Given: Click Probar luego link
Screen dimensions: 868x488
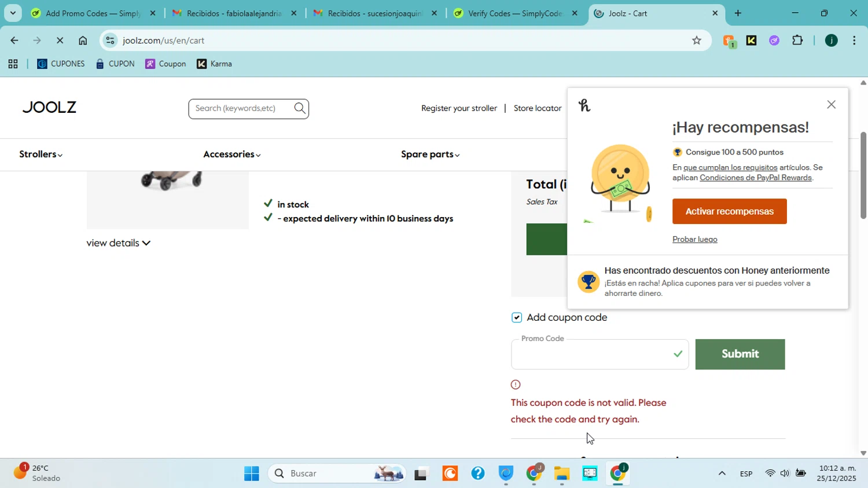Looking at the screenshot, I should 694,240.
